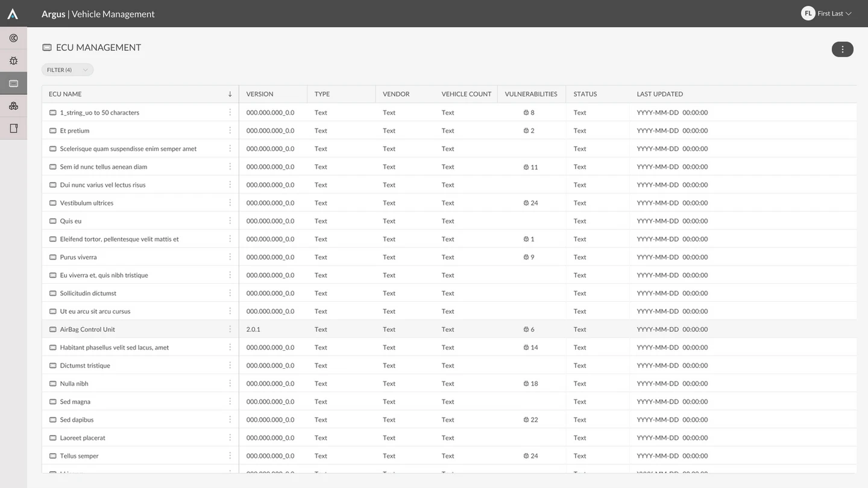
Task: Open the page's three-dot options button
Action: 843,49
